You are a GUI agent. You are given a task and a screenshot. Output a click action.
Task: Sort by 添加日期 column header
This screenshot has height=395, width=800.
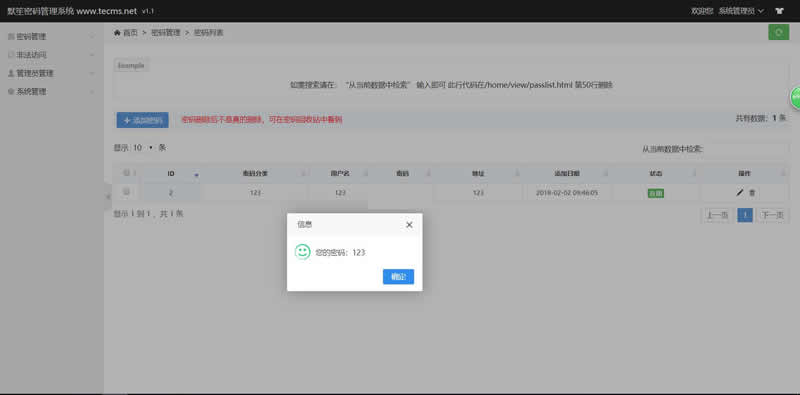(567, 174)
